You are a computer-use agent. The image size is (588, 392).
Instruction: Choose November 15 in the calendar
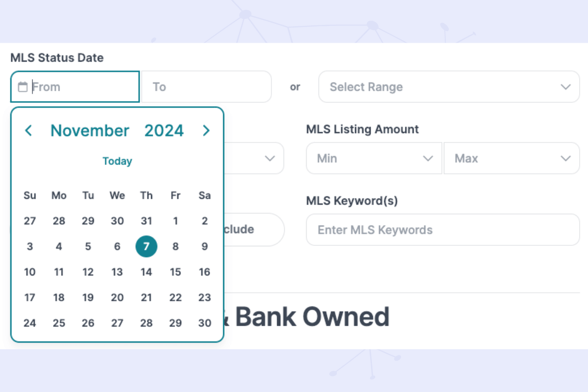(175, 272)
